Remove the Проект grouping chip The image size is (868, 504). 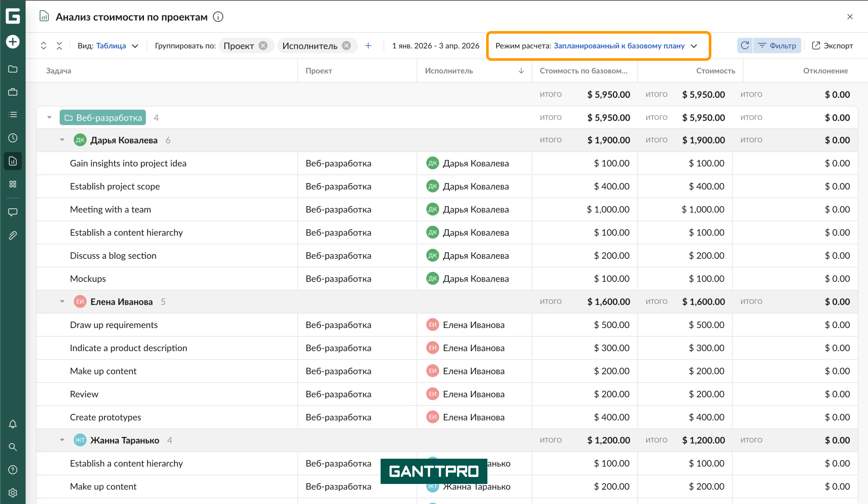263,46
